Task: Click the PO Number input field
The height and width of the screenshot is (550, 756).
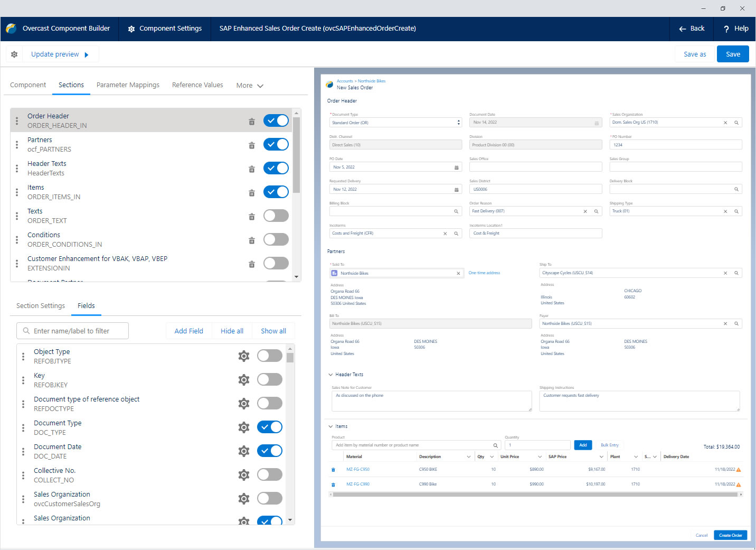Action: 676,145
